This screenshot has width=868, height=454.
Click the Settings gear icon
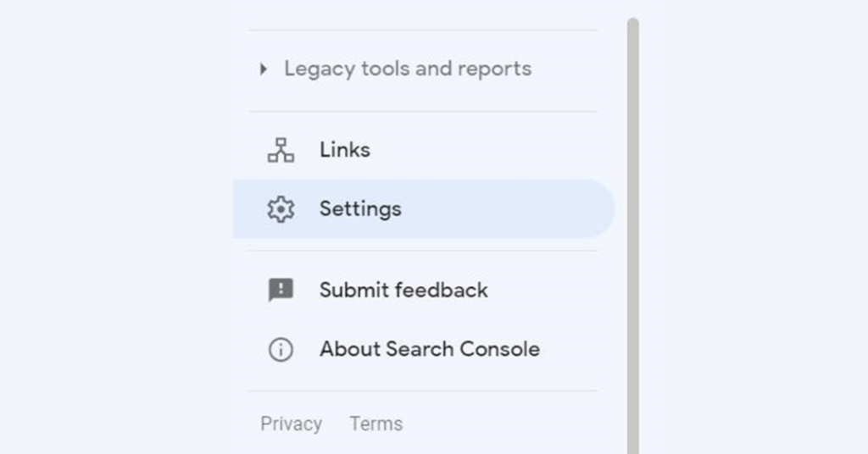[x=281, y=209]
